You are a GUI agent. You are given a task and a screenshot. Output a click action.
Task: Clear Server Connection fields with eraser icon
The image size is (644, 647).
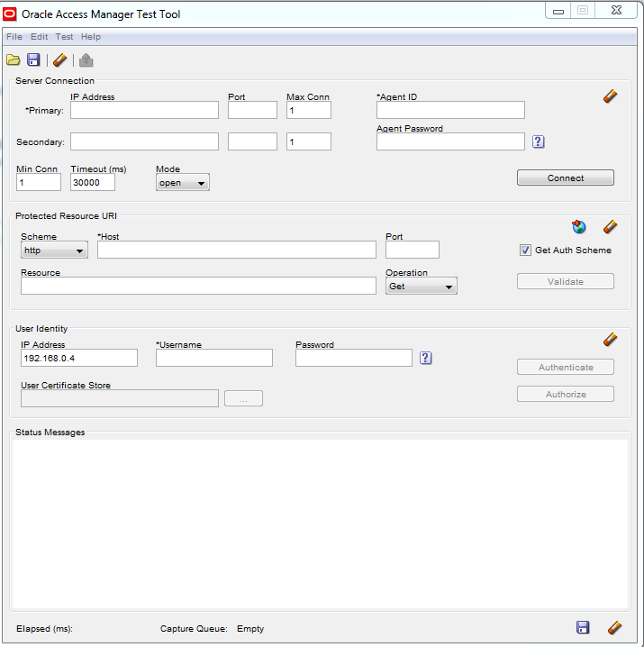pos(610,96)
